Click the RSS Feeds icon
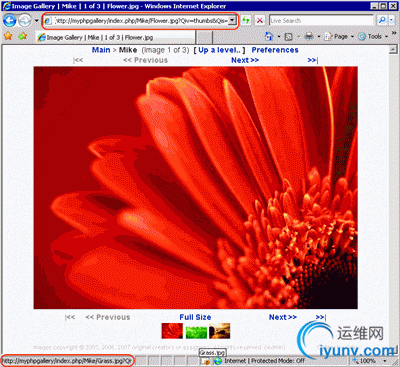This screenshot has height=367, width=400. pos(289,36)
